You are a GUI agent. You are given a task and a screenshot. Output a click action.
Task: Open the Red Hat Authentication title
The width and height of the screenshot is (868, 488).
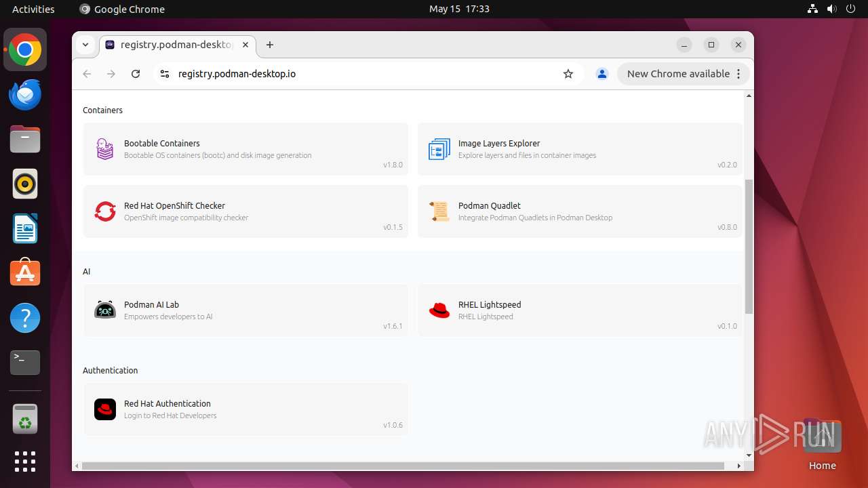[x=167, y=403]
